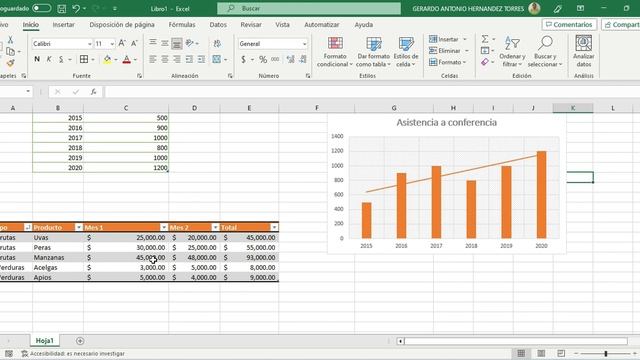Open the Ayuda tab

[x=364, y=25]
